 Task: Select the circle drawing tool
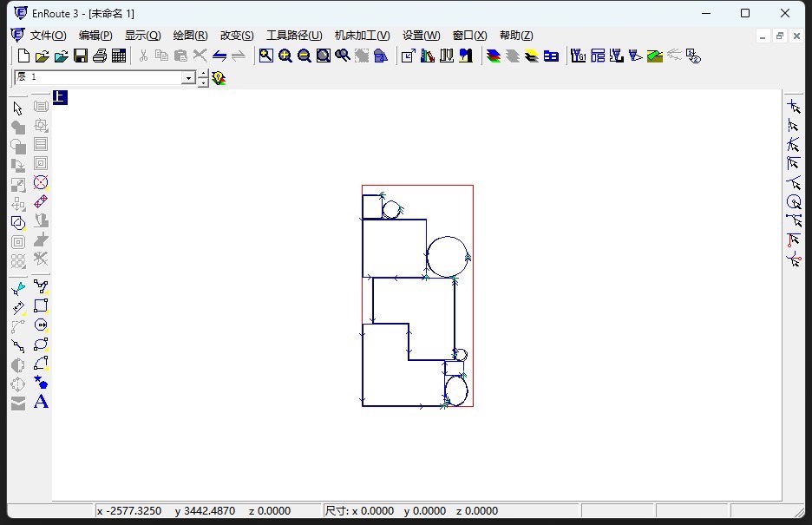pos(41,325)
